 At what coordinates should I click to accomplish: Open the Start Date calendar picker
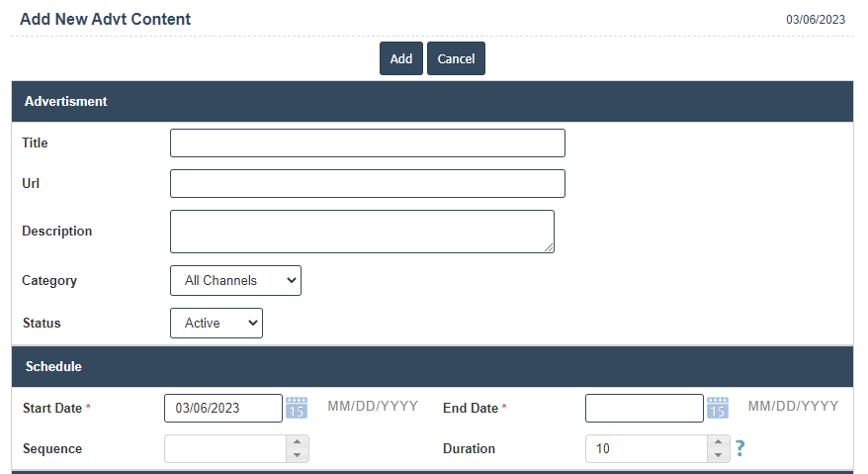[x=297, y=408]
